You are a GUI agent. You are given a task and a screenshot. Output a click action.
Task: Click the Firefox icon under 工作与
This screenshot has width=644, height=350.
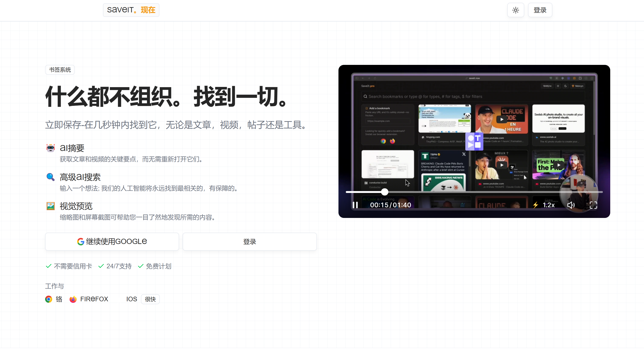73,299
